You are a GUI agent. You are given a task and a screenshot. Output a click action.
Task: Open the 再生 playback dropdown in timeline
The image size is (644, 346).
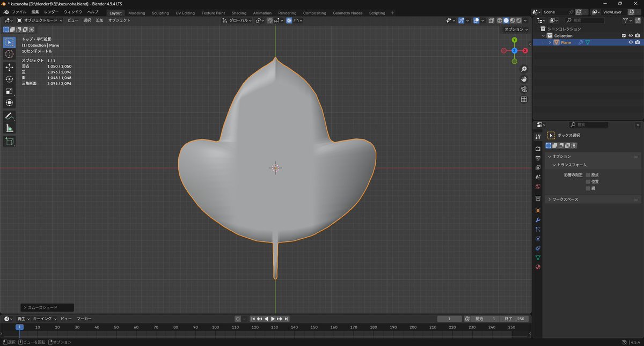pos(24,319)
